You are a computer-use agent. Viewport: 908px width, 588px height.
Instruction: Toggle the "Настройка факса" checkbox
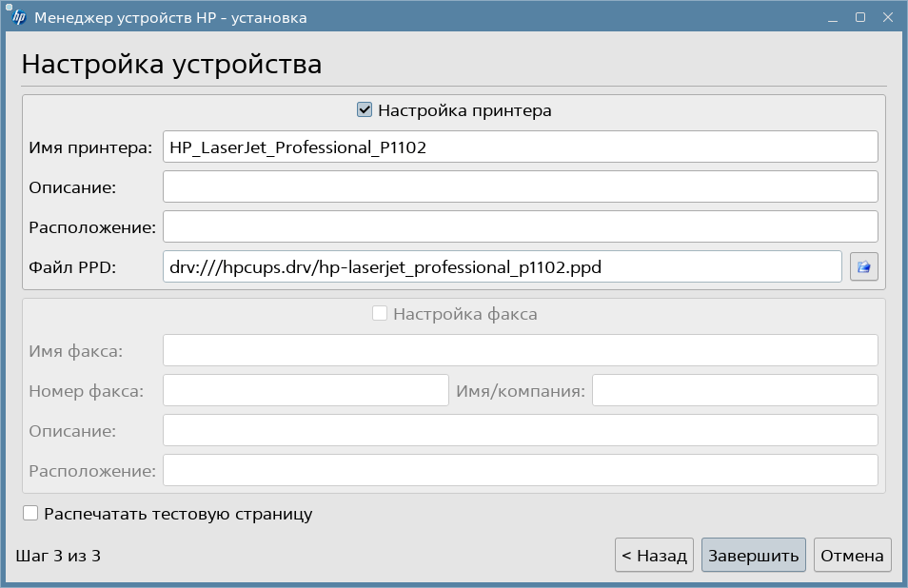pos(380,314)
